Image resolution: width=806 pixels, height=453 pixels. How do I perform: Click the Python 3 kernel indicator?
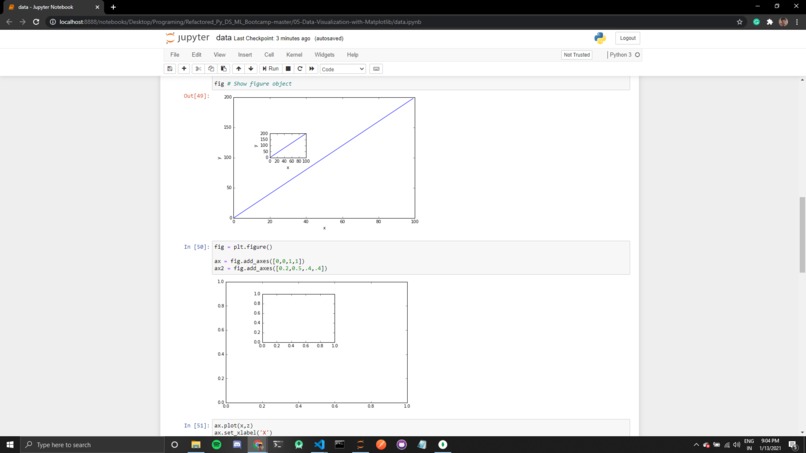click(624, 55)
